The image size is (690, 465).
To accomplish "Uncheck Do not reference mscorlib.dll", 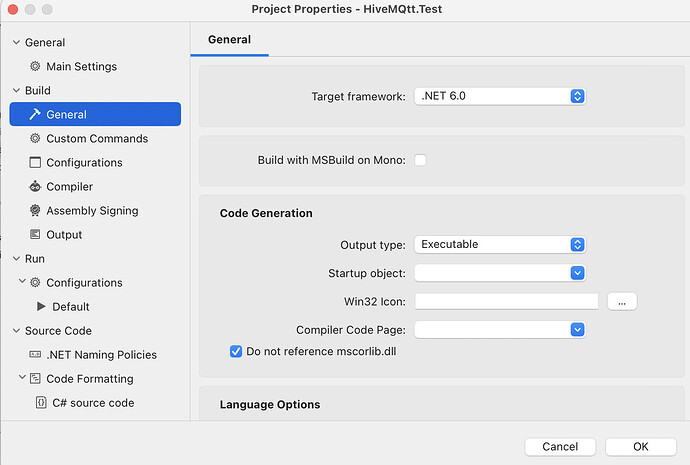I will [x=236, y=351].
